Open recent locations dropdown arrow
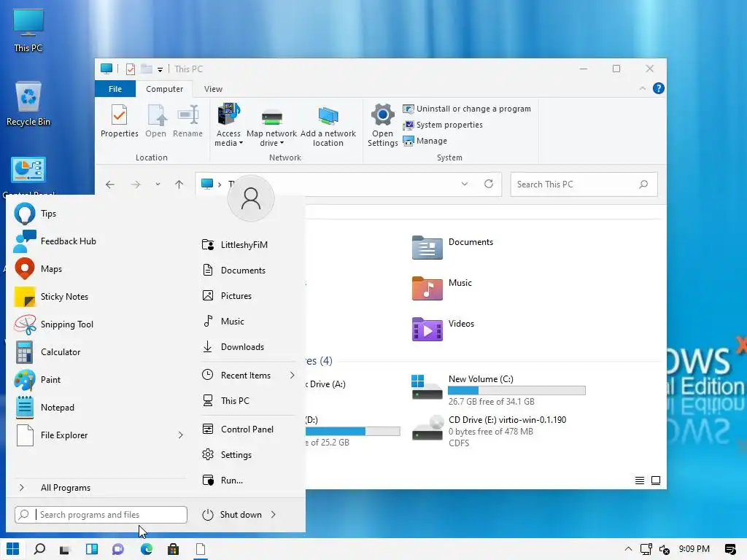Image resolution: width=747 pixels, height=560 pixels. [158, 184]
